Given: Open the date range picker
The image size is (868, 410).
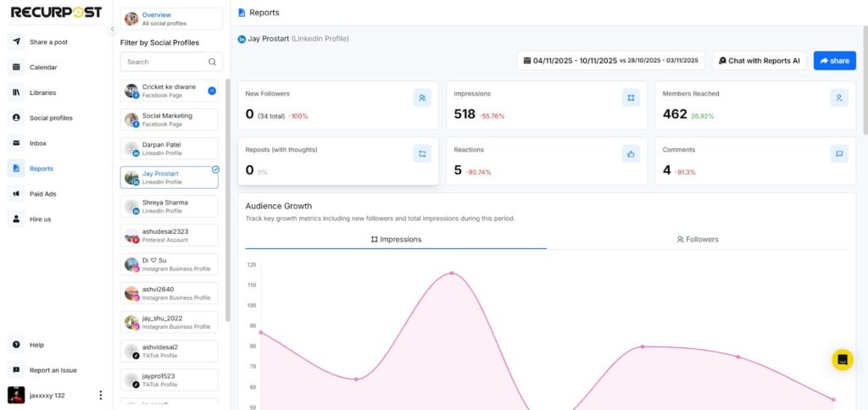Looking at the screenshot, I should click(611, 61).
